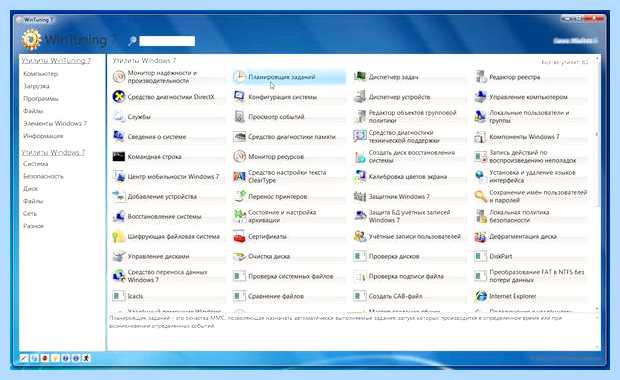
Task: Select Безопасность in the sidebar
Action: [x=43, y=176]
